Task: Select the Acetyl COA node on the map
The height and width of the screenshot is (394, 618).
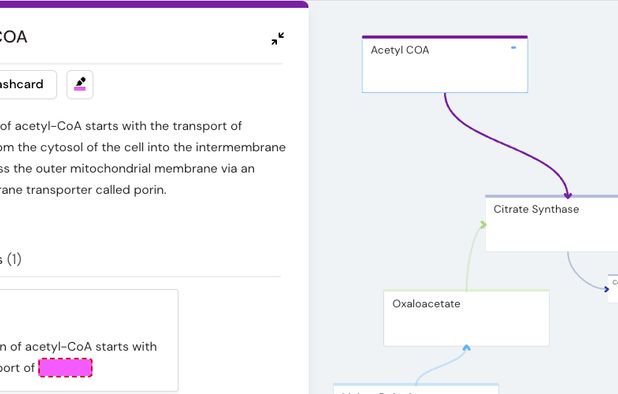Action: [x=445, y=64]
